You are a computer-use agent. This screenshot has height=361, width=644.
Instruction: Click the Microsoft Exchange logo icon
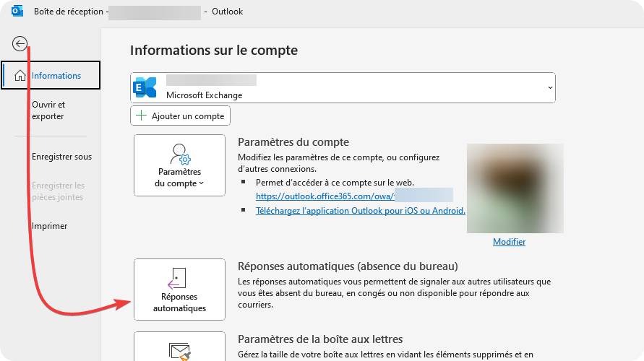(x=145, y=87)
